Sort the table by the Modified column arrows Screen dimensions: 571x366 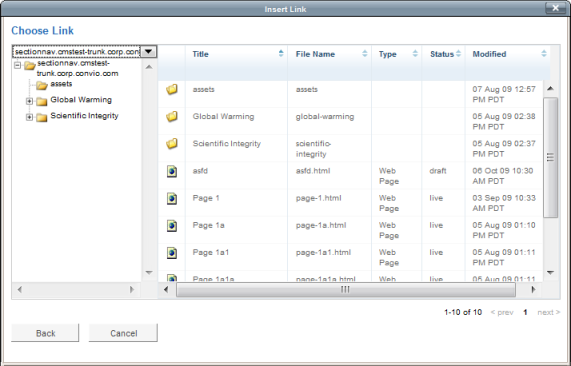[x=544, y=54]
